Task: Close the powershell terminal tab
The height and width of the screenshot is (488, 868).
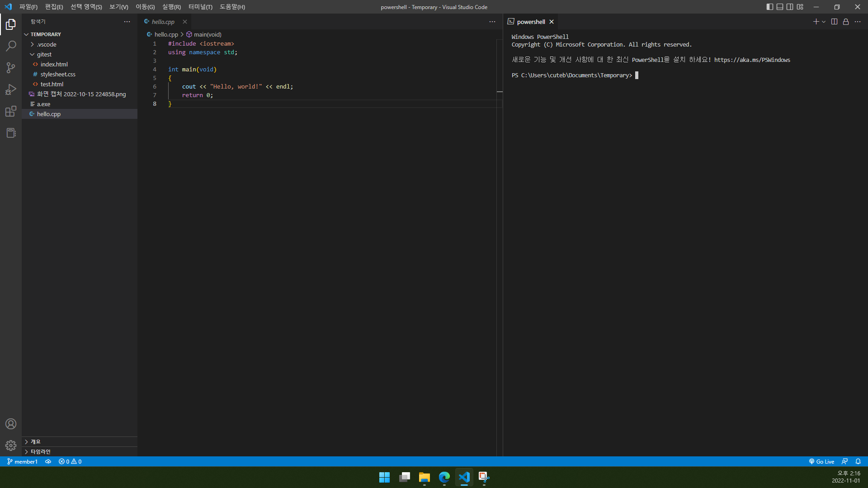Action: point(552,22)
